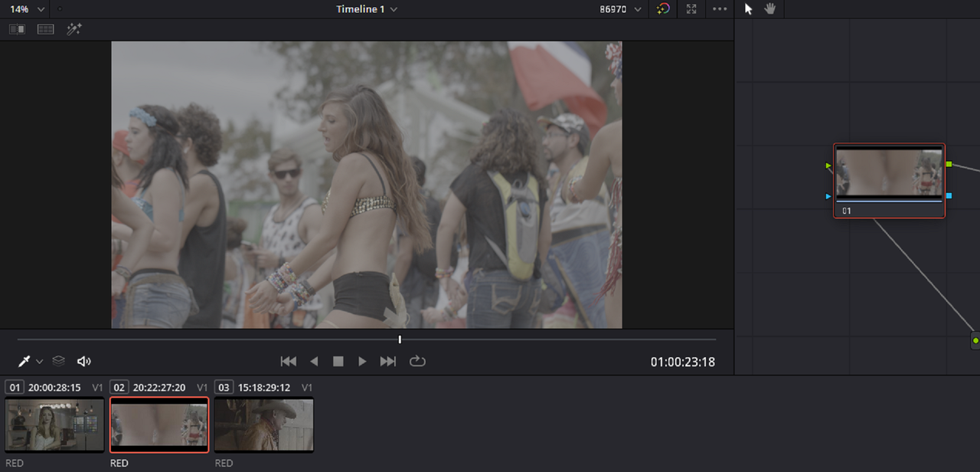Jump to the first frame

click(x=289, y=362)
